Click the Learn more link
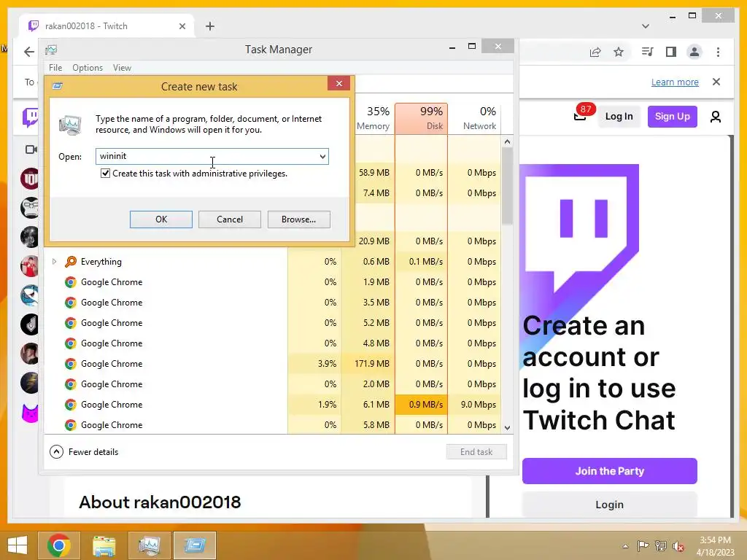 point(675,82)
